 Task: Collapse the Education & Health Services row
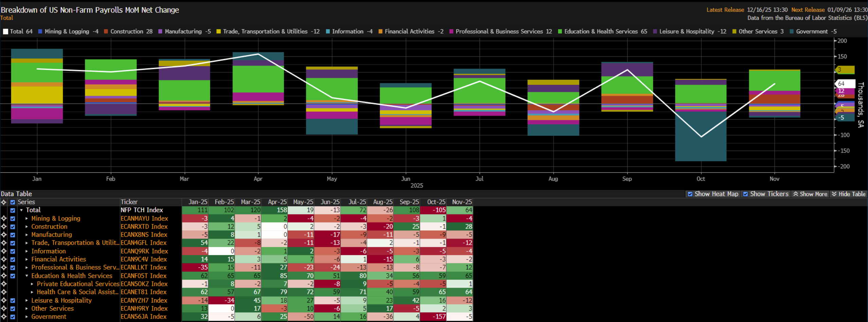pyautogui.click(x=27, y=276)
